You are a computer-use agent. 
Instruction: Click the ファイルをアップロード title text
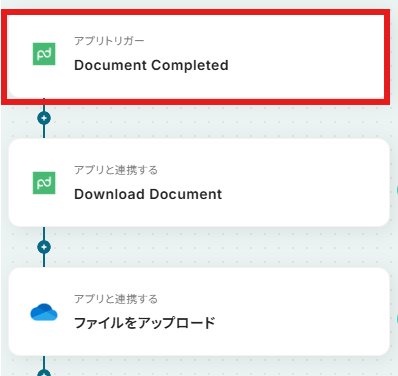click(145, 323)
